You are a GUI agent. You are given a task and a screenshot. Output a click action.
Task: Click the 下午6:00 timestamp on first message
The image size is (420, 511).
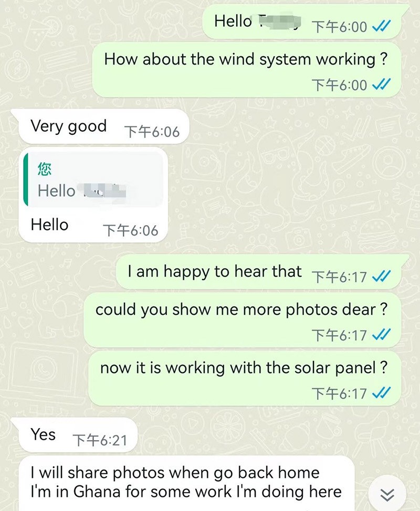tap(340, 27)
